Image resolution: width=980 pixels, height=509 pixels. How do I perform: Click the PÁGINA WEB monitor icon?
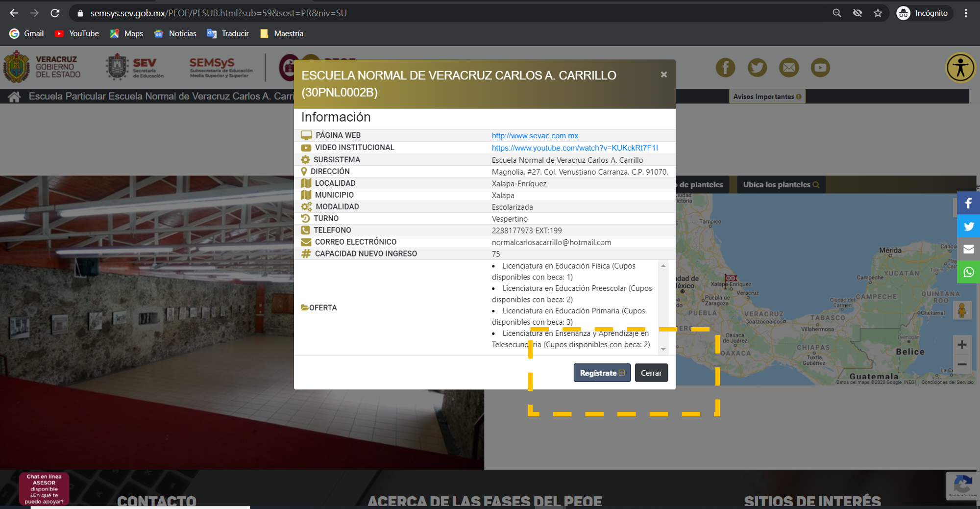coord(306,135)
